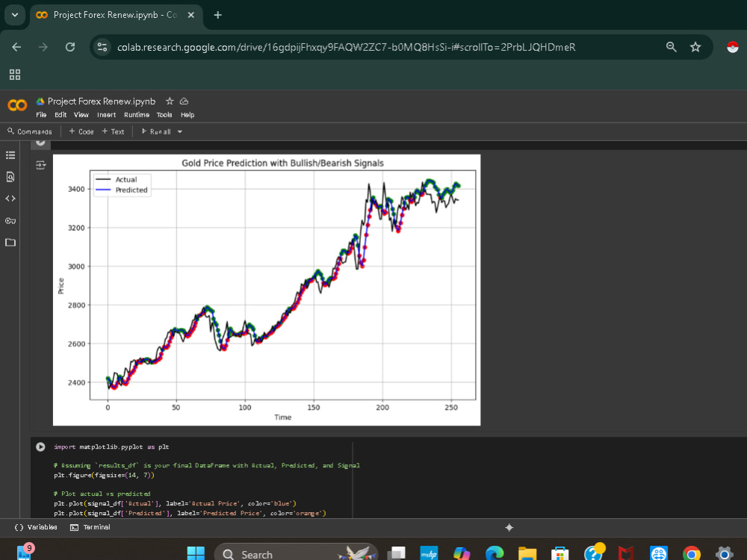The image size is (747, 560).
Task: Open Settings gear from taskbar
Action: pyautogui.click(x=724, y=553)
